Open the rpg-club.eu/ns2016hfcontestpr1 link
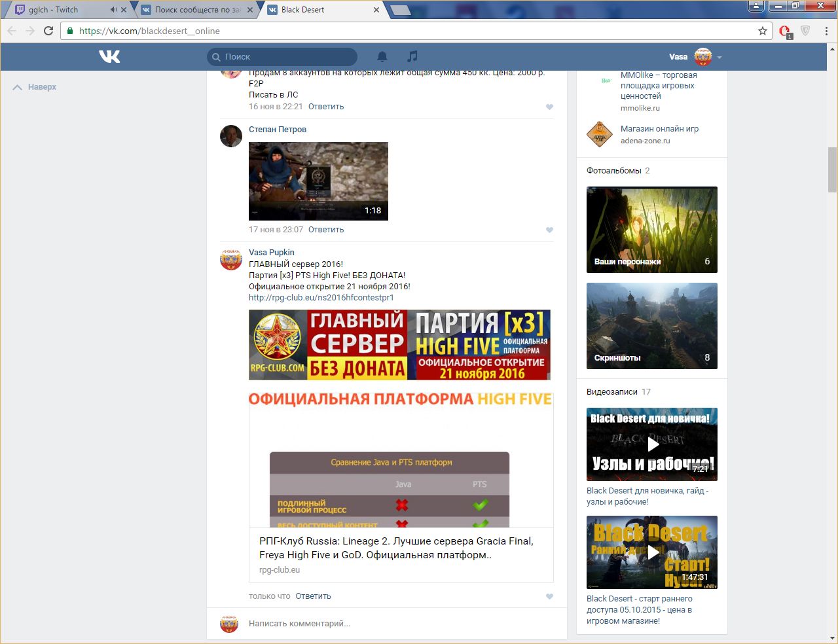The image size is (838, 644). coord(321,298)
